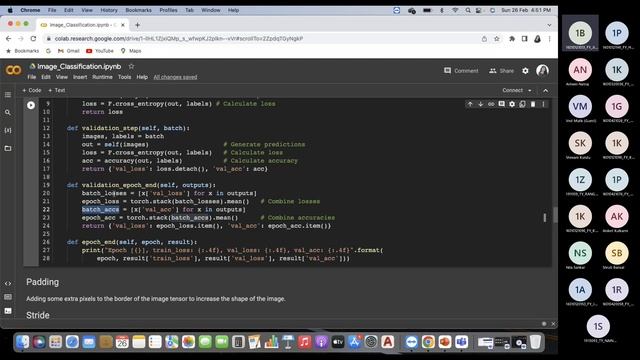
Task: Open the Comment button in header
Action: [x=461, y=71]
